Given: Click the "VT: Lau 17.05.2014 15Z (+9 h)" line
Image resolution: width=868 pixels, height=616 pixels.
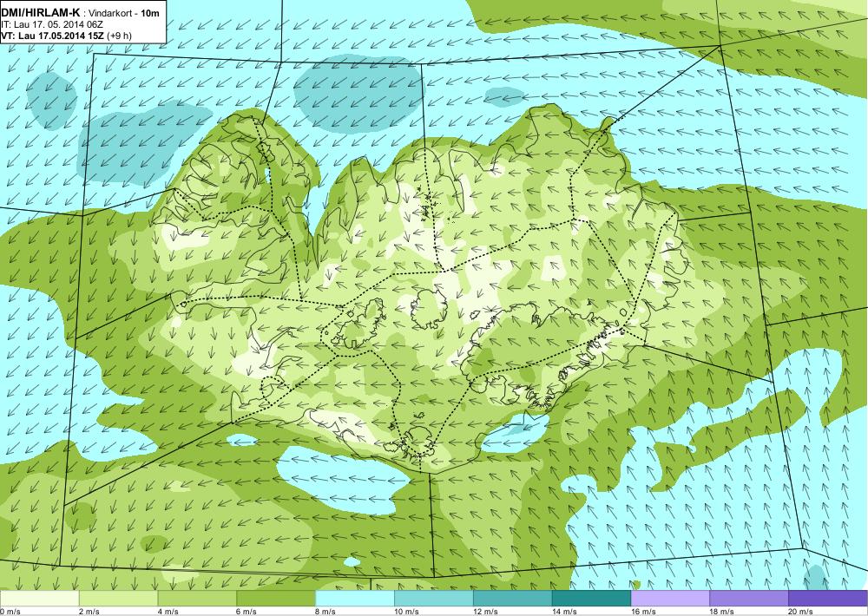Looking at the screenshot, I should [x=66, y=36].
